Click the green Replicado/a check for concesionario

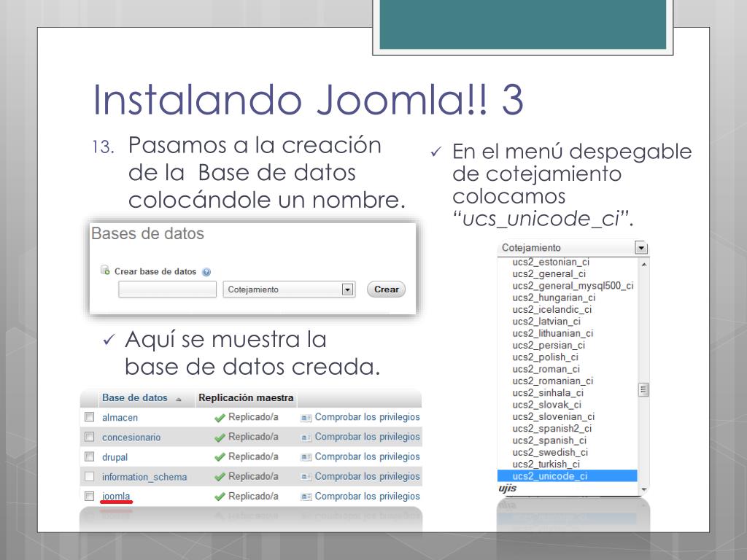click(220, 437)
